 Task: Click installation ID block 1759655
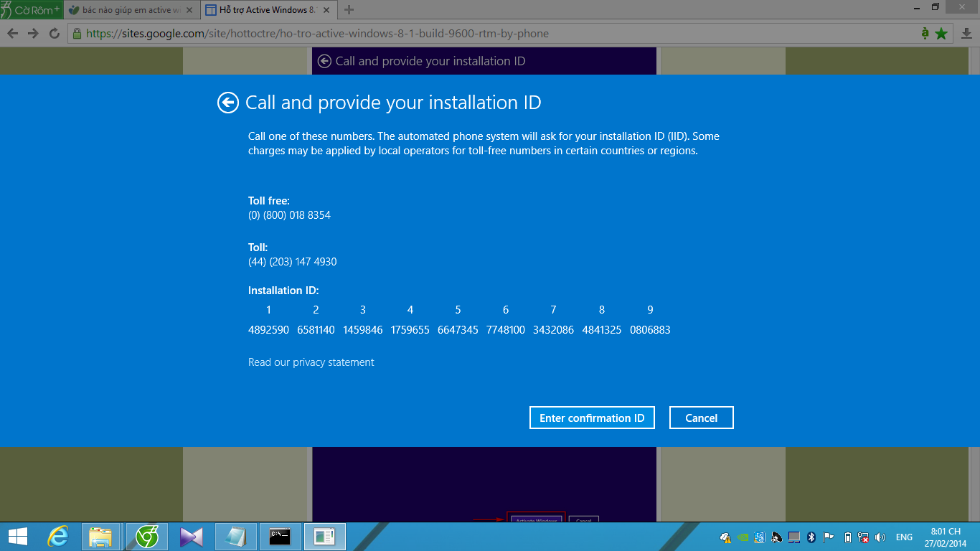click(410, 330)
